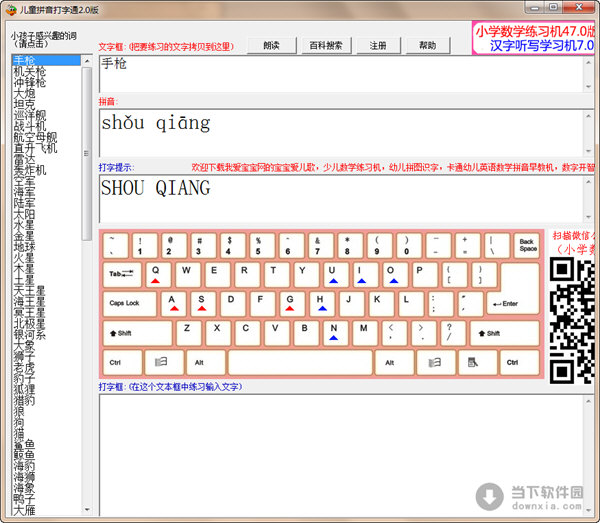Select 北极星 in the word list
The width and height of the screenshot is (600, 523).
[x=46, y=324]
